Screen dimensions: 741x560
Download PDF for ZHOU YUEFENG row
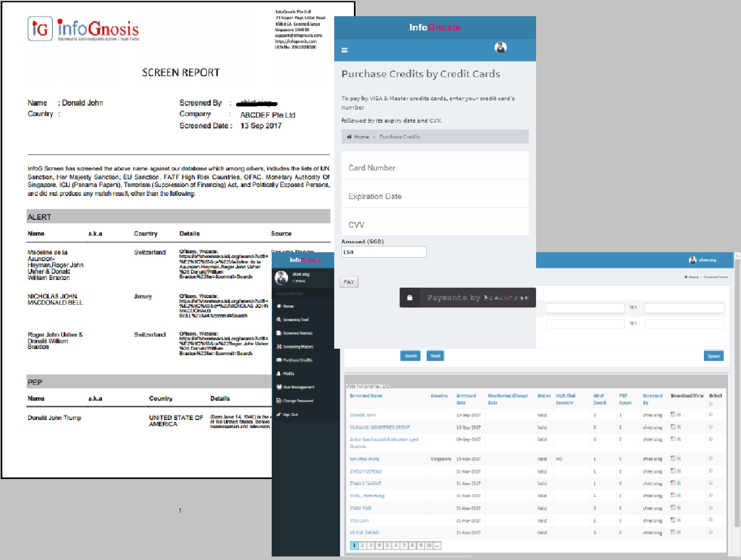pyautogui.click(x=673, y=471)
